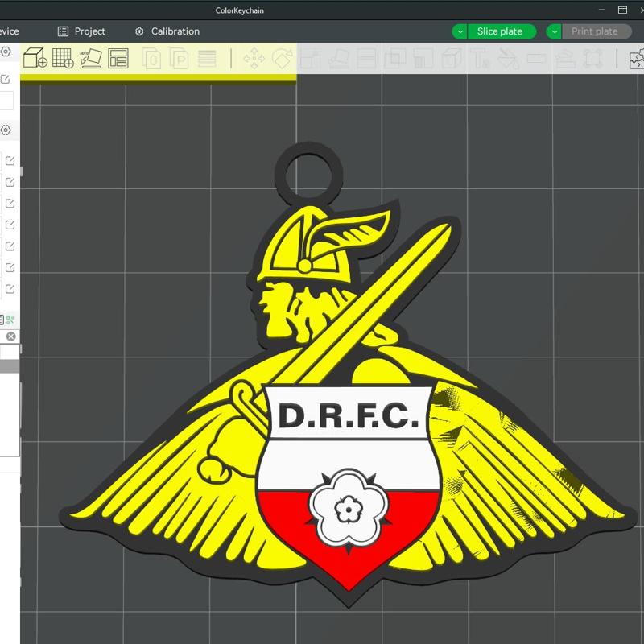Image resolution: width=644 pixels, height=644 pixels.
Task: Open the Assembly view puzzle icon
Action: pos(637,58)
